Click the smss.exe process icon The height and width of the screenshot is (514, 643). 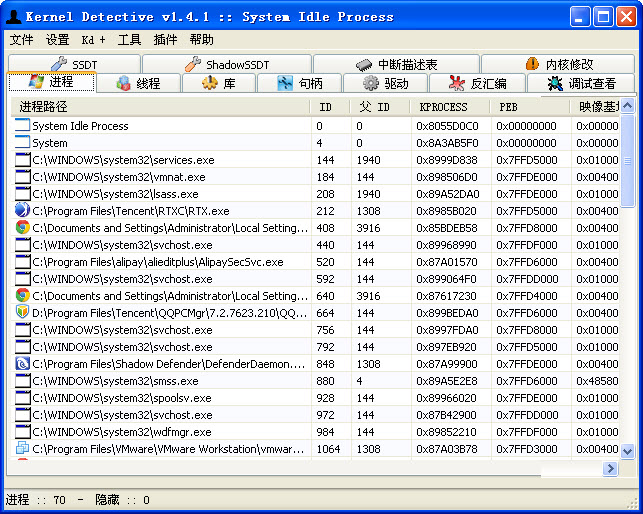point(23,380)
